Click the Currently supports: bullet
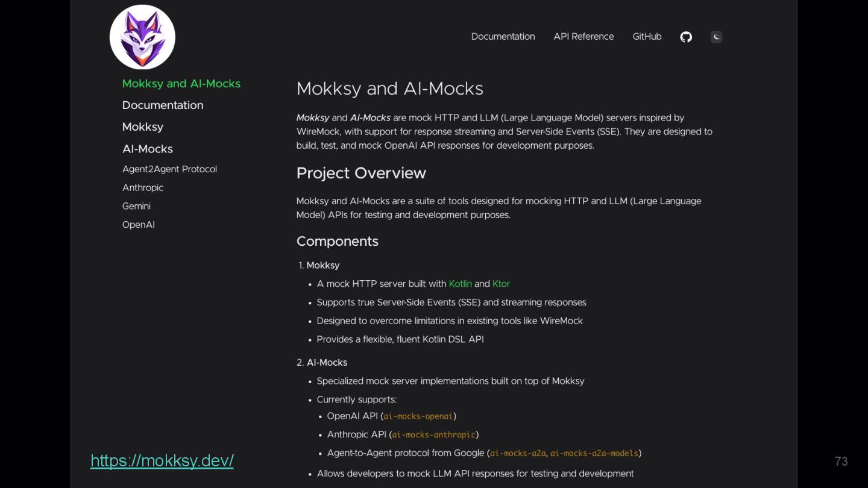The width and height of the screenshot is (868, 488). click(x=356, y=400)
